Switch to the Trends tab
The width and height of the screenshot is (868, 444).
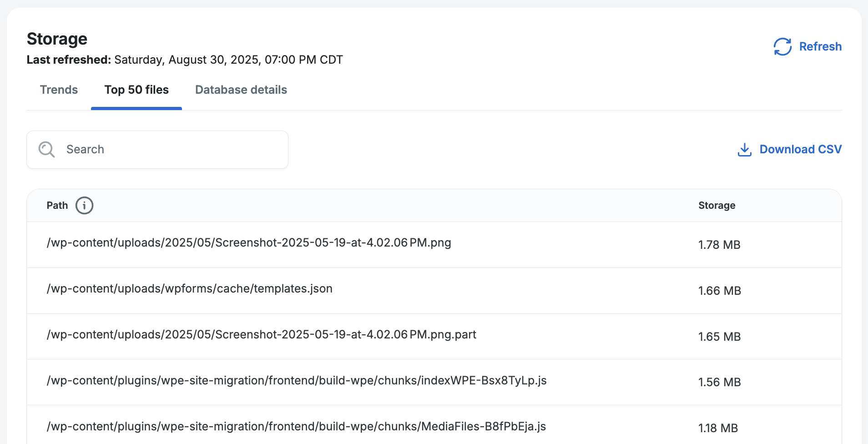click(x=59, y=90)
